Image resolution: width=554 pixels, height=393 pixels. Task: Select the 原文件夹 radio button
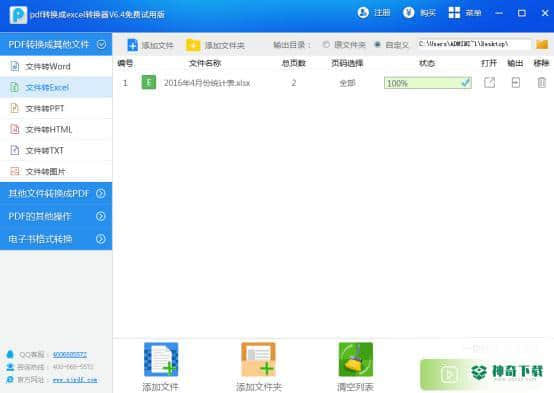[x=326, y=45]
